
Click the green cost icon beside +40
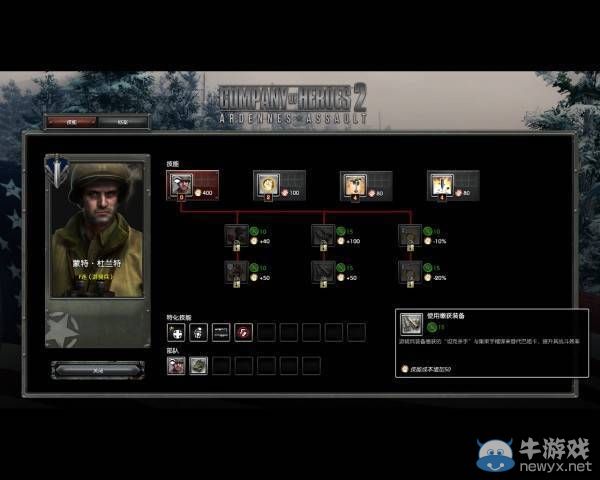tap(254, 231)
